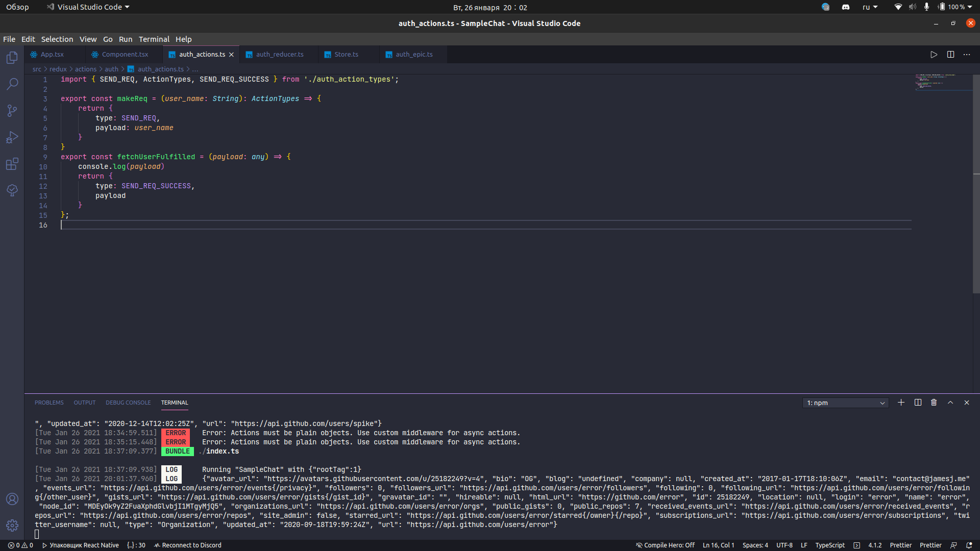Create a new terminal with plus icon

[x=901, y=403]
